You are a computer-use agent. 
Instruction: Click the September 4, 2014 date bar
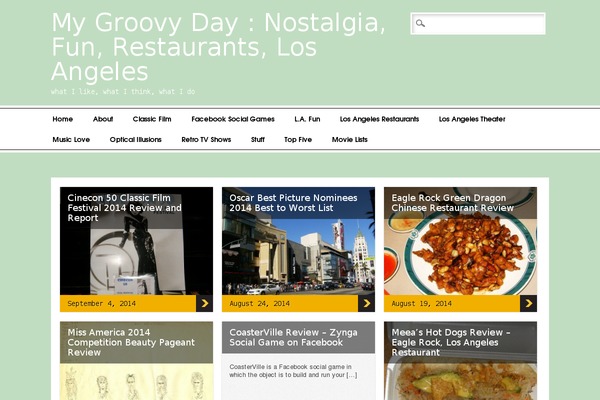(x=128, y=303)
